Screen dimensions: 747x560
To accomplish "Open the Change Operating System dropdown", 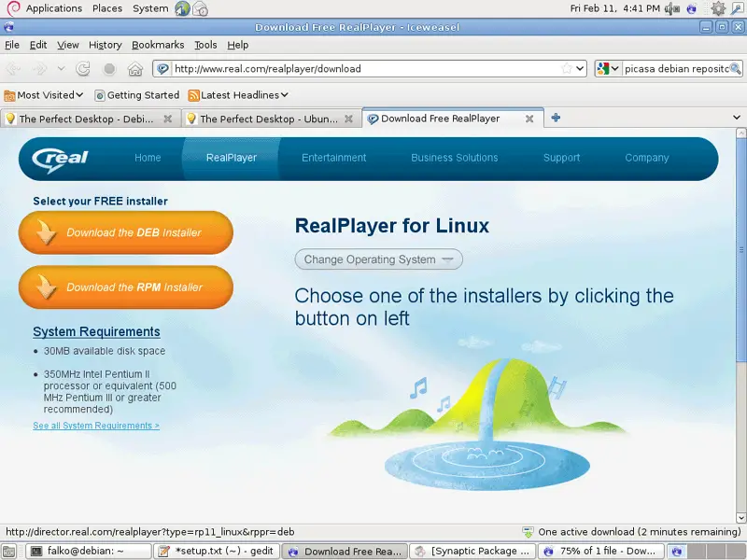I will (x=379, y=259).
